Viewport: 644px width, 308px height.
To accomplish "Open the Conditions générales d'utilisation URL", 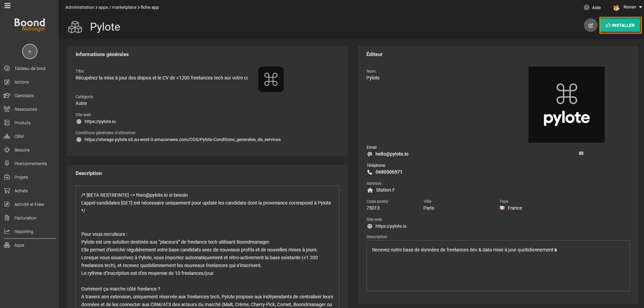I will pyautogui.click(x=182, y=139).
